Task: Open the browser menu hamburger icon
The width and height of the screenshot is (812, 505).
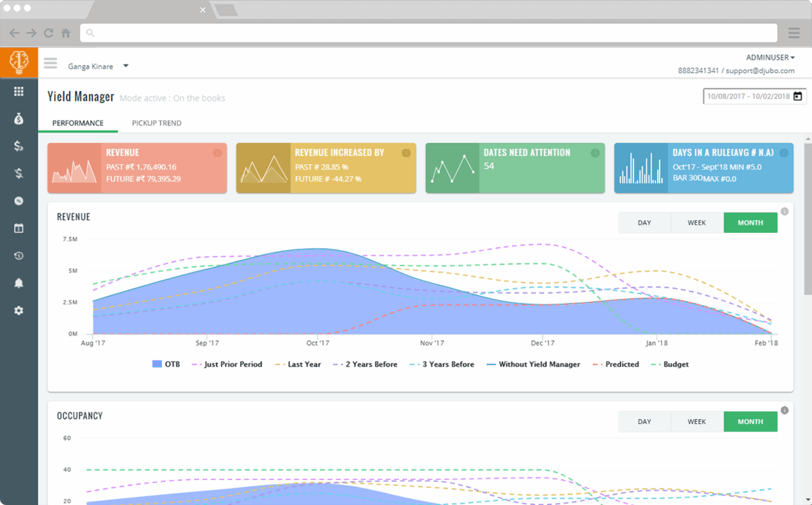Action: point(794,32)
